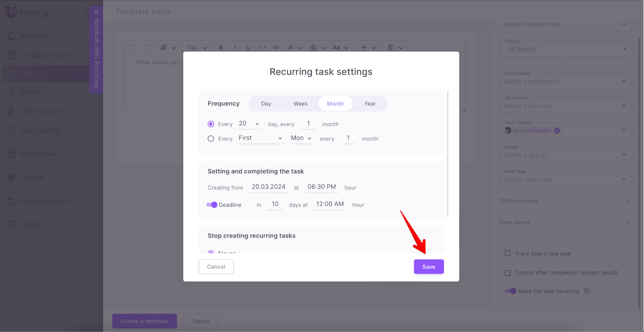Toggle the Deadline switch off
Image resolution: width=644 pixels, height=332 pixels.
coord(212,205)
